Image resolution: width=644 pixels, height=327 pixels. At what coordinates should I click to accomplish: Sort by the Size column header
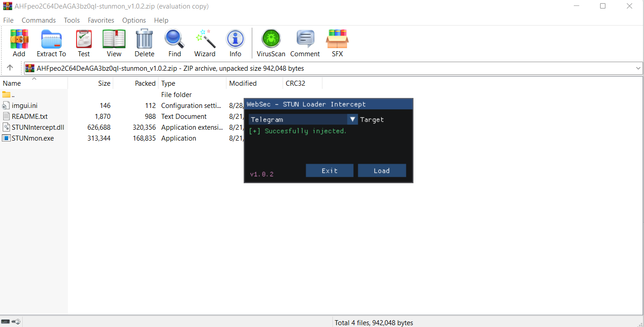point(91,83)
